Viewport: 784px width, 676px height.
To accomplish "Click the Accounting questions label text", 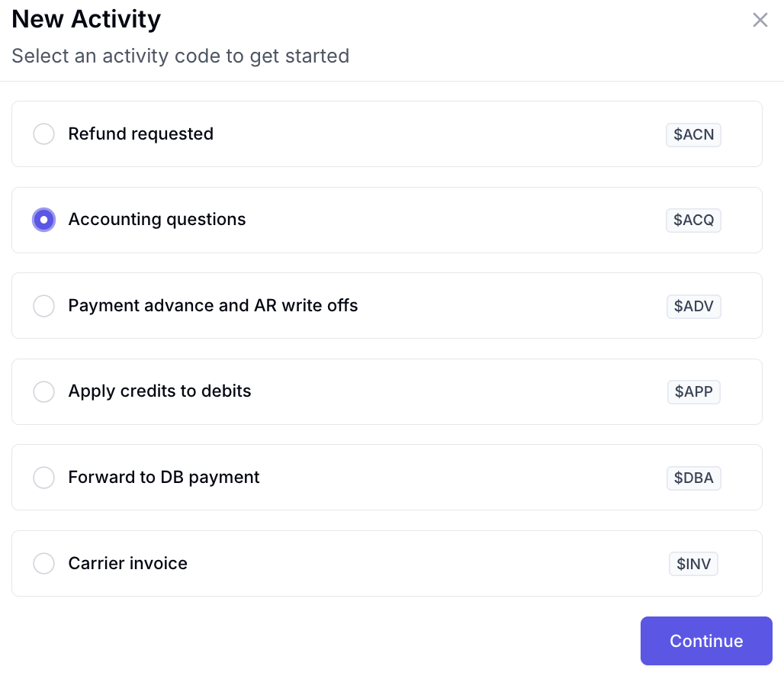I will (157, 220).
